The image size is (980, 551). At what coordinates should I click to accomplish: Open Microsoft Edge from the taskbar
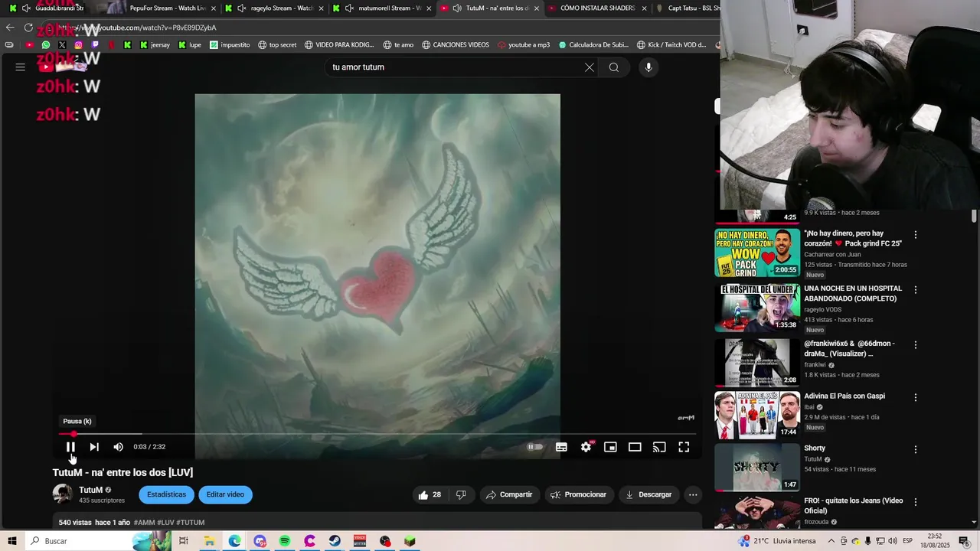(x=234, y=541)
